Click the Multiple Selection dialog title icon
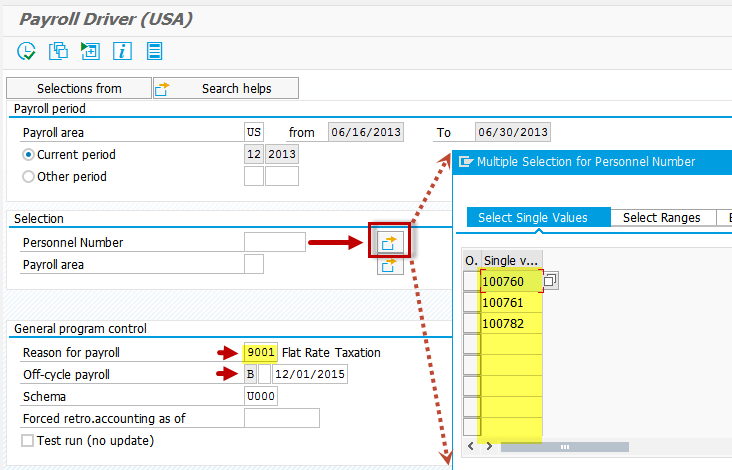Viewport: 732px width, 470px height. coord(465,161)
